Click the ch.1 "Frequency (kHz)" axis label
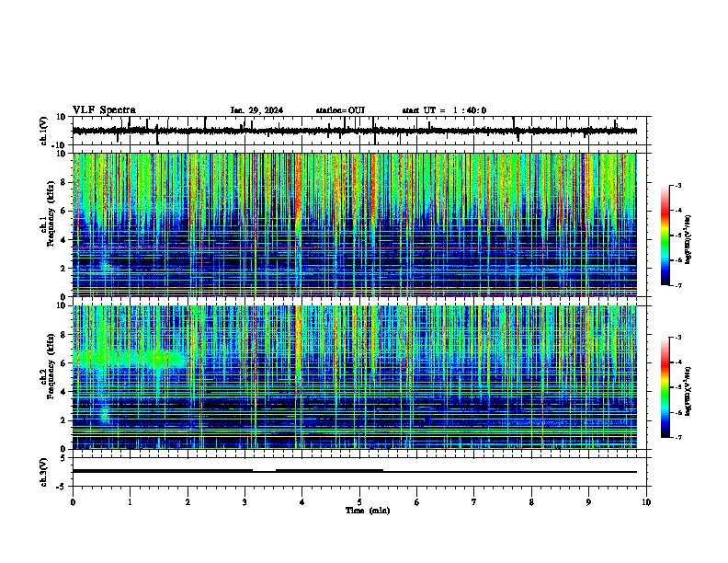Screen dimensions: 728x563 [x=51, y=213]
